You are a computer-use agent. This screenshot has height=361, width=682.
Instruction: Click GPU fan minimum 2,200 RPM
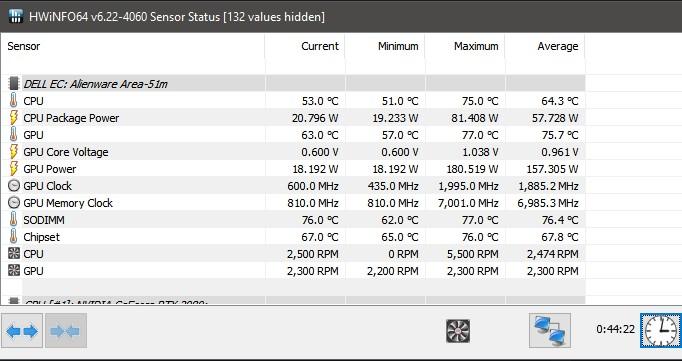coord(393,271)
